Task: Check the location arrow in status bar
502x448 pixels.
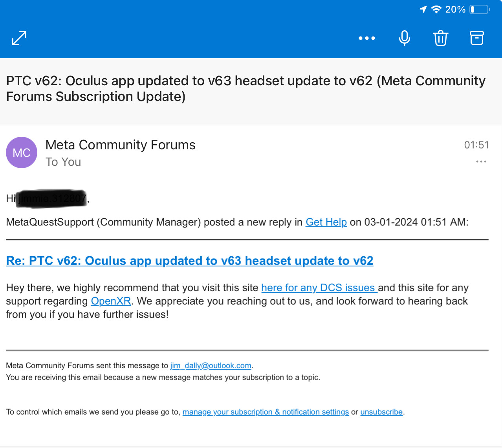Action: (423, 9)
